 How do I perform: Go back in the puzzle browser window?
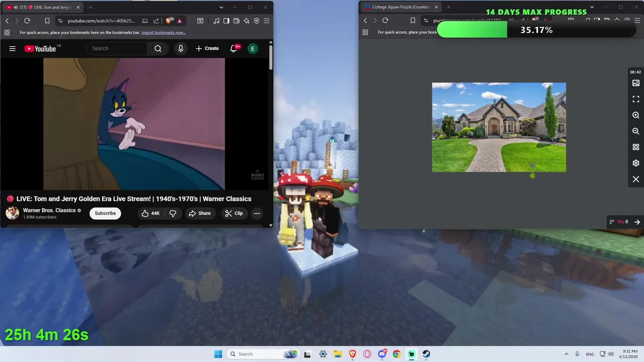[365, 21]
